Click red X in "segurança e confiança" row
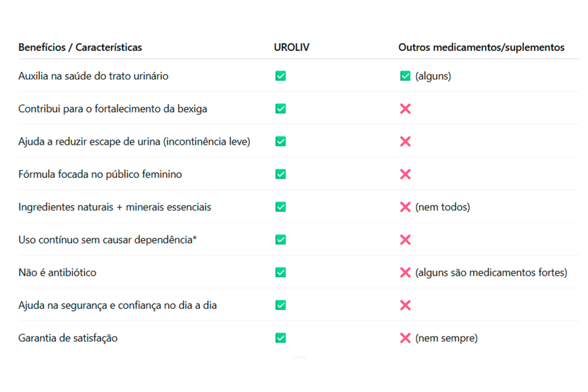The width and height of the screenshot is (588, 392). click(405, 305)
